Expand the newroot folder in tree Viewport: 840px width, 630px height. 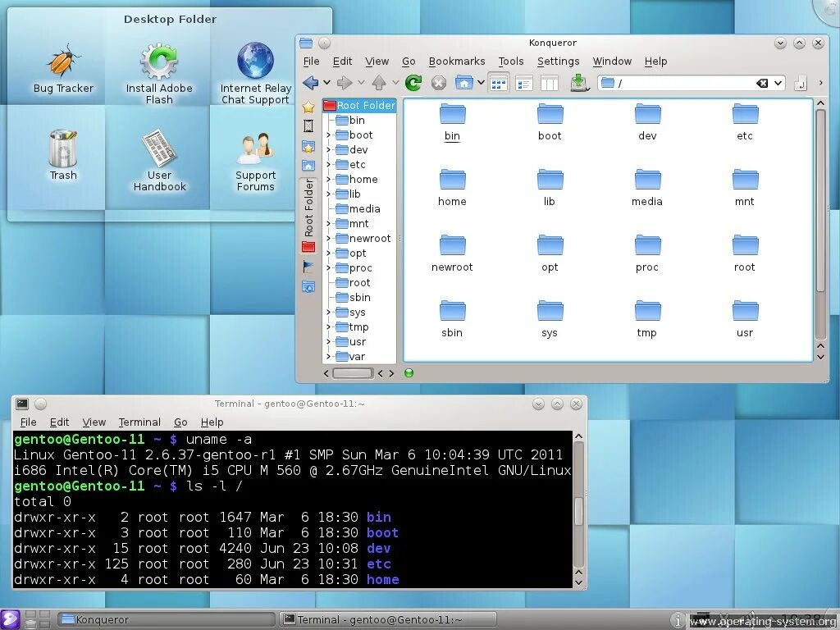click(328, 239)
